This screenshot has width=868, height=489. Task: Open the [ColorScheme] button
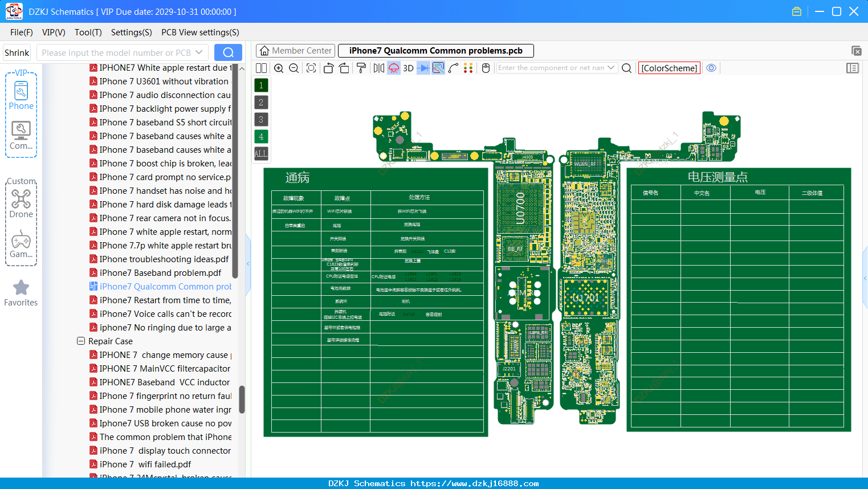[x=669, y=68]
